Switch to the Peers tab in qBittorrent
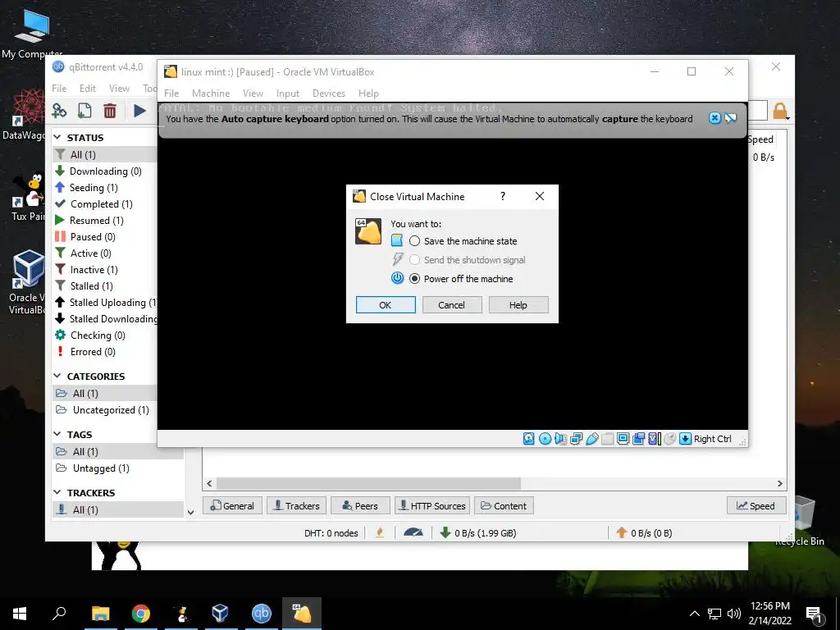This screenshot has height=630, width=840. pyautogui.click(x=360, y=505)
